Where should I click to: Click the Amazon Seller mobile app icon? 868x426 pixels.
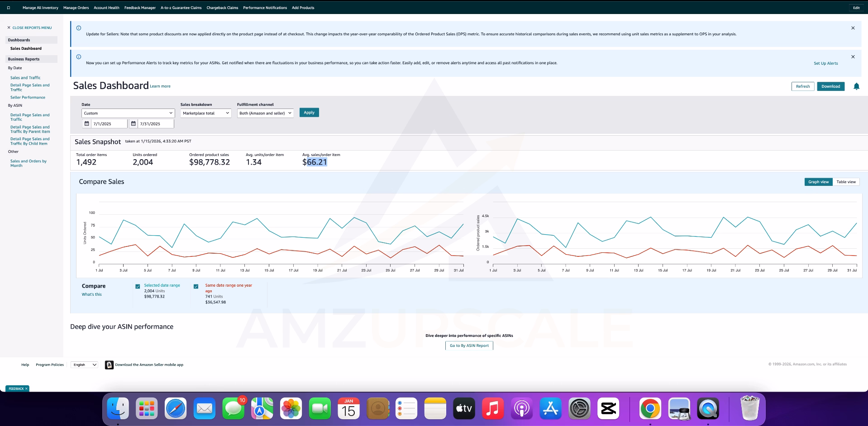click(109, 365)
